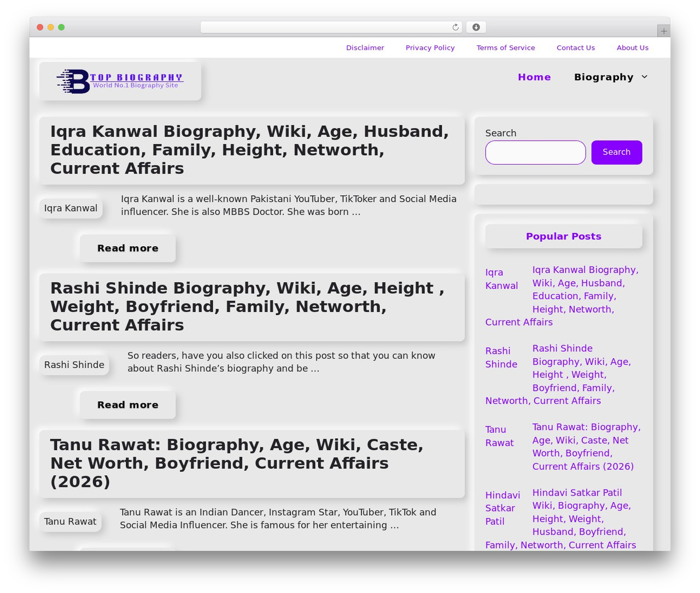The height and width of the screenshot is (593, 700).
Task: Click the Tanu Rawat post thumbnail
Action: click(71, 522)
